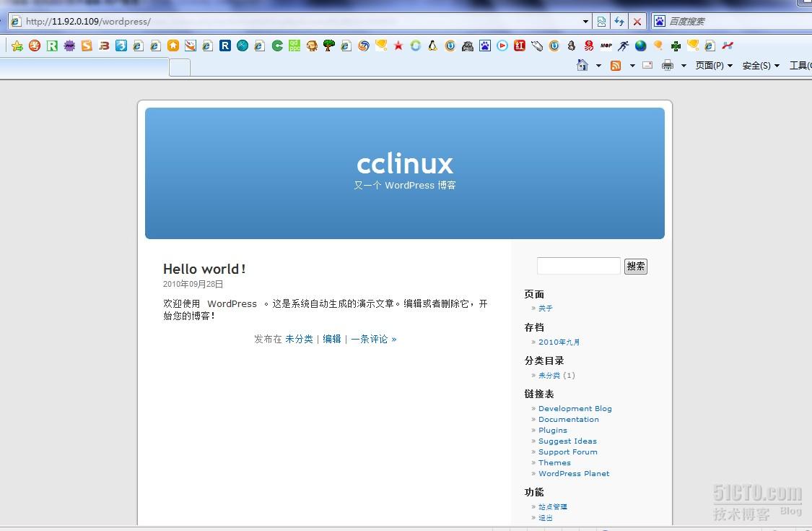812x531 pixels.
Task: Open the green cross favorite bookmark
Action: tap(676, 46)
